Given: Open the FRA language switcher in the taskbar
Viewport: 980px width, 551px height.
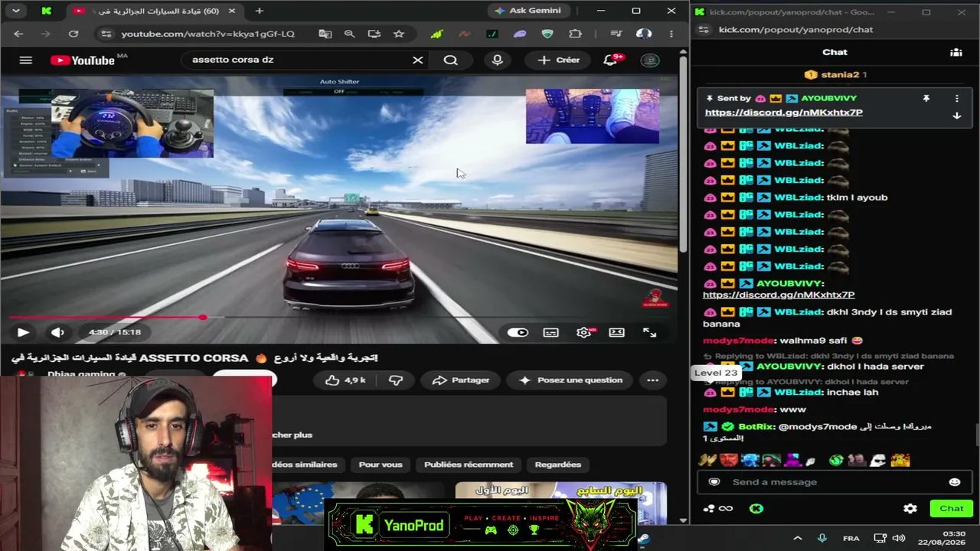Looking at the screenshot, I should [x=851, y=538].
